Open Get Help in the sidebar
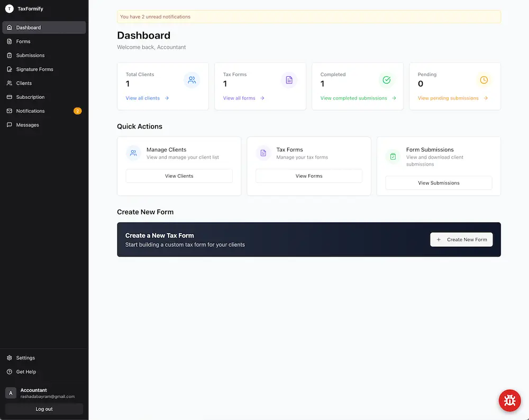The height and width of the screenshot is (420, 529). [44, 372]
